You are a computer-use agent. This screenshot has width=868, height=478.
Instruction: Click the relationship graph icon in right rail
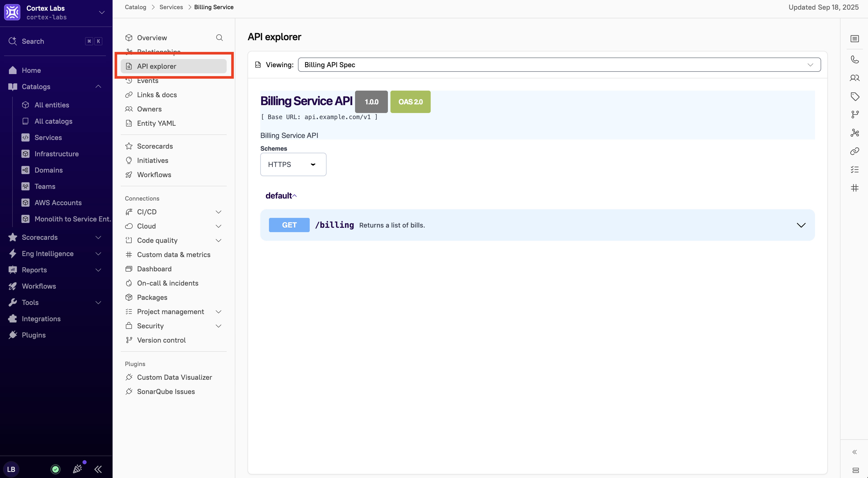(855, 133)
